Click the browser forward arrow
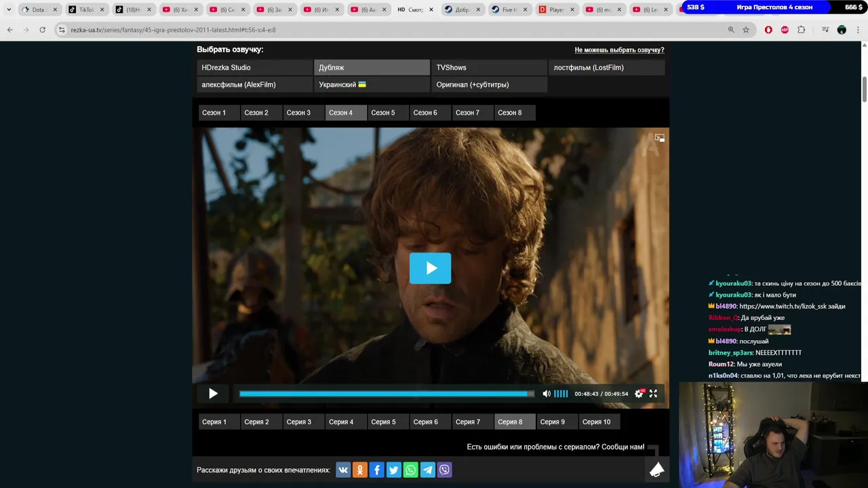Screen dimensions: 868x488 tap(26, 30)
